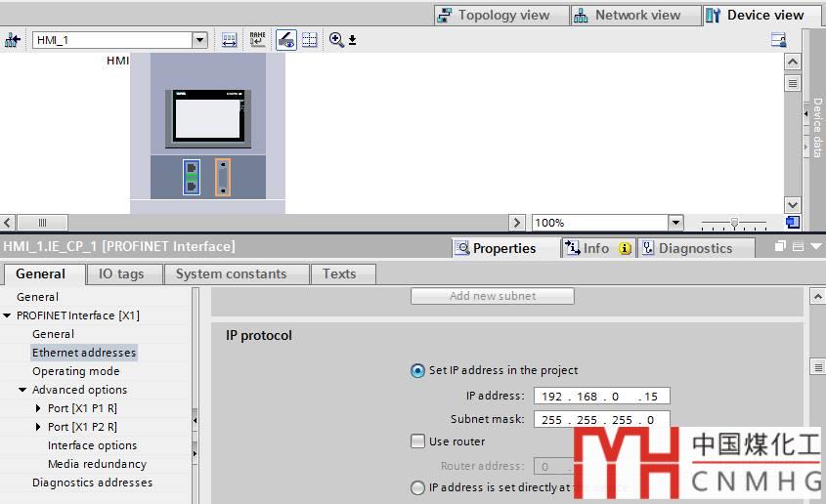This screenshot has height=504, width=826.
Task: Click the magnifier zoom icon in the toolbar
Action: point(337,40)
